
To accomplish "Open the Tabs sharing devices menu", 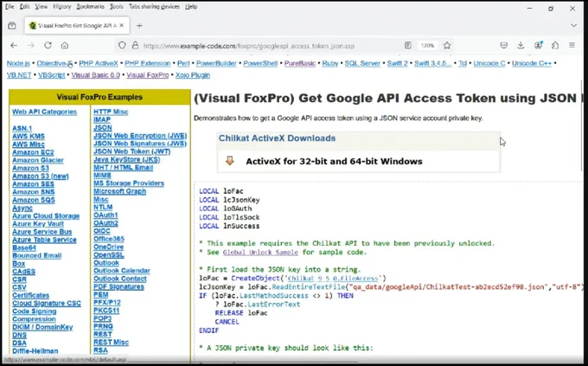I will pos(154,7).
